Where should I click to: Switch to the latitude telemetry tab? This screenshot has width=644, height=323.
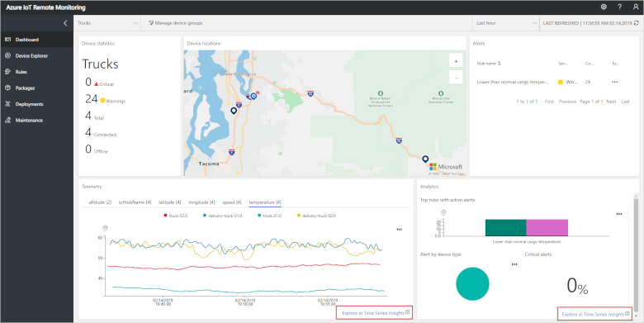click(x=169, y=202)
